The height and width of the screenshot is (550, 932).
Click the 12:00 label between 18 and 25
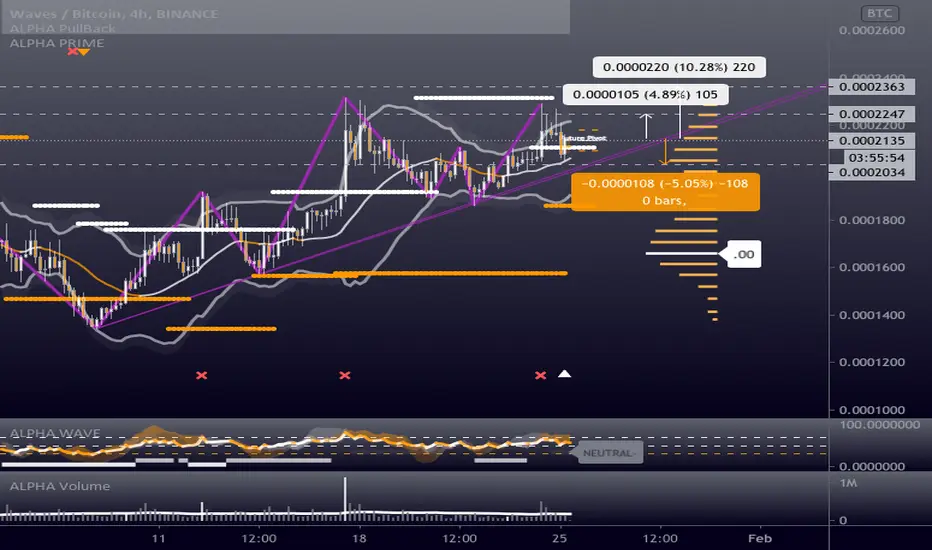[x=459, y=539]
